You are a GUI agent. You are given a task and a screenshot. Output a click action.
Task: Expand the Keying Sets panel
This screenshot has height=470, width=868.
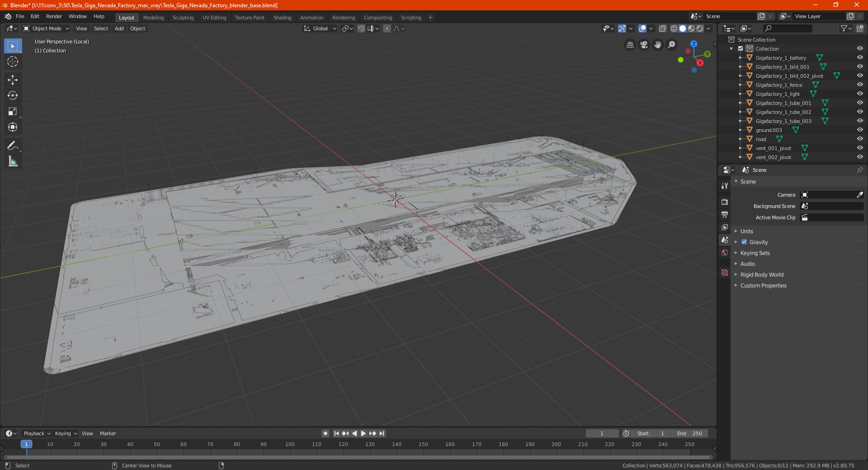click(x=755, y=253)
